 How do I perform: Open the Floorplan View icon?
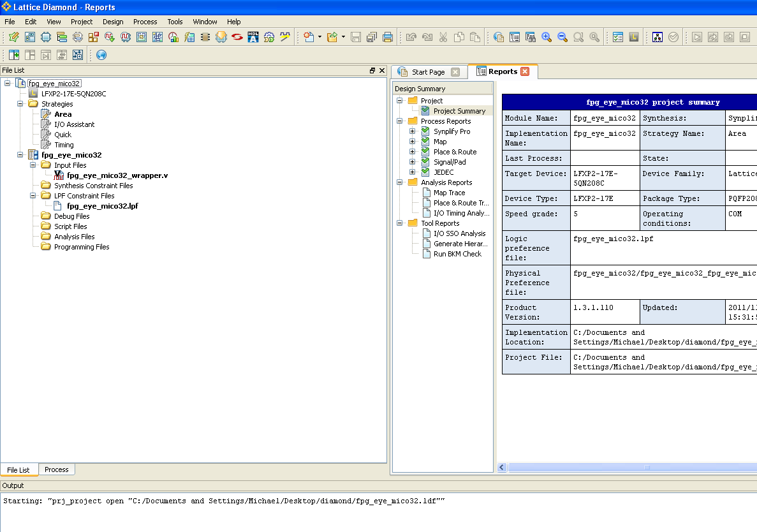click(142, 37)
